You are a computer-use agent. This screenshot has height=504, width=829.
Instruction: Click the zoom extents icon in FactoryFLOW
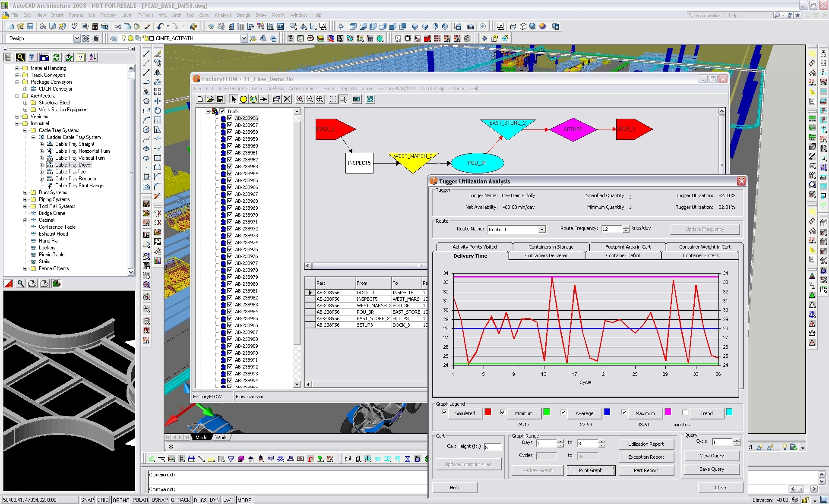point(320,99)
